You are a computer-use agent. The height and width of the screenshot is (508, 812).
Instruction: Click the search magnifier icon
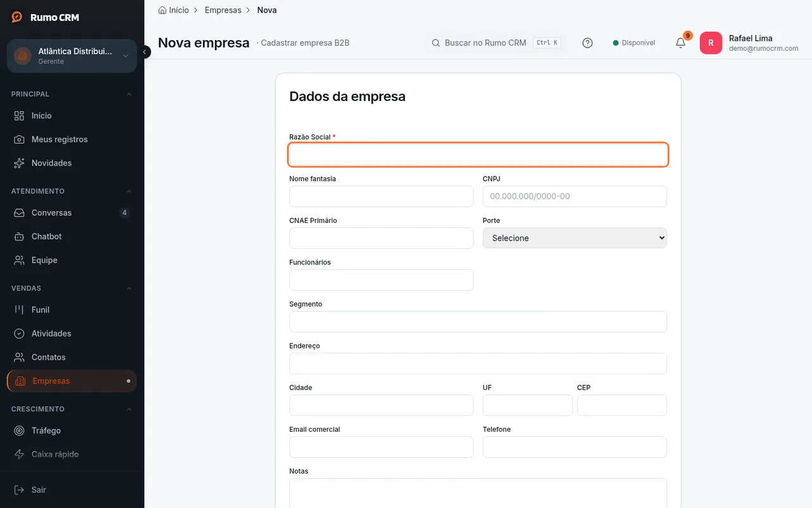[x=436, y=43]
